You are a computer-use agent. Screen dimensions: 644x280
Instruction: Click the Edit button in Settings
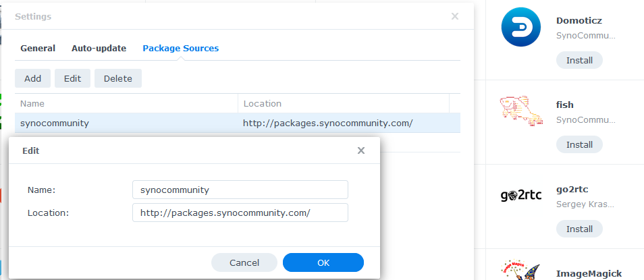pyautogui.click(x=72, y=78)
